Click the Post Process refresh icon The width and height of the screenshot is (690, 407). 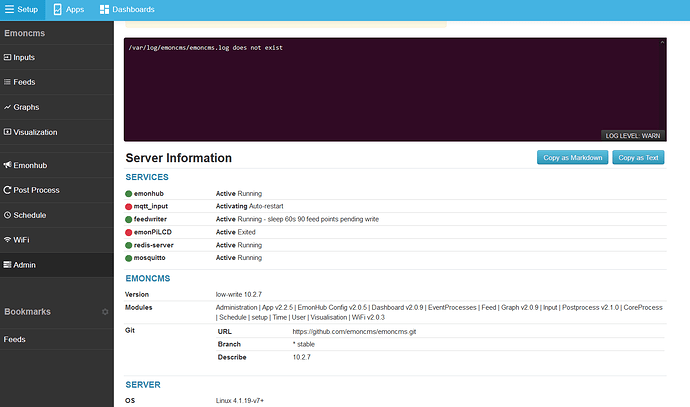click(x=7, y=190)
